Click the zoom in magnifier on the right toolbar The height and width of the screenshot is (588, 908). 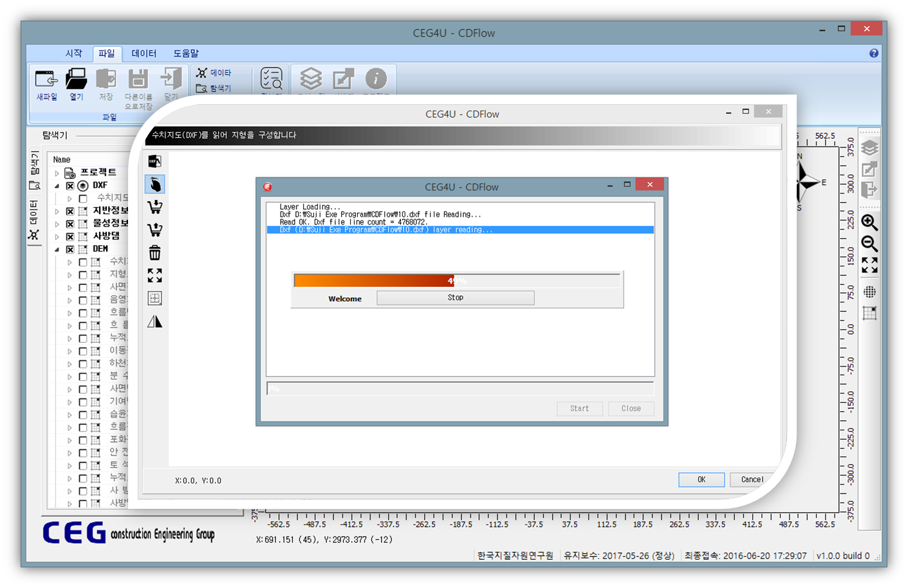click(x=869, y=223)
